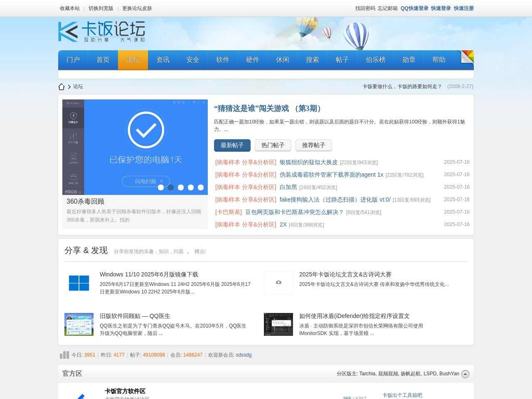Open the iDefender post dark thumbnail
The height and width of the screenshot is (399, 532).
[278, 324]
